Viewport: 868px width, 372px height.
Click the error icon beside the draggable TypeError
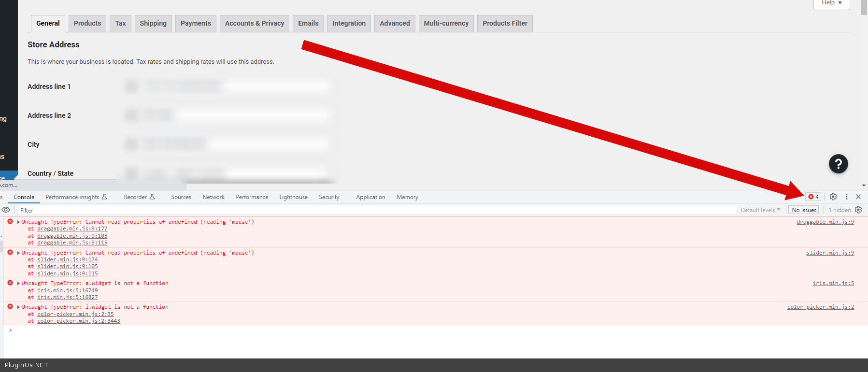10,222
